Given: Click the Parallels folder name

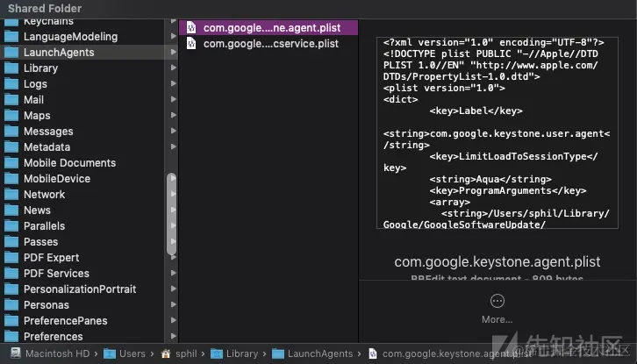Looking at the screenshot, I should tap(44, 226).
